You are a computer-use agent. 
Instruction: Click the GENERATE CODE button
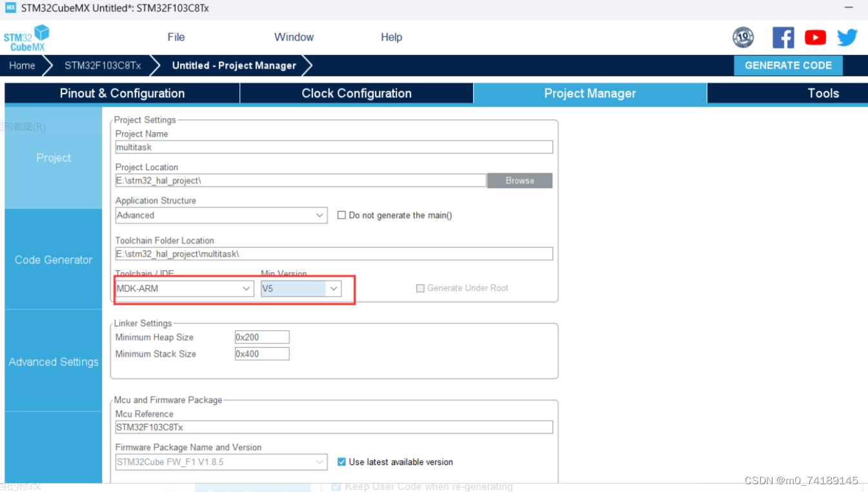788,65
